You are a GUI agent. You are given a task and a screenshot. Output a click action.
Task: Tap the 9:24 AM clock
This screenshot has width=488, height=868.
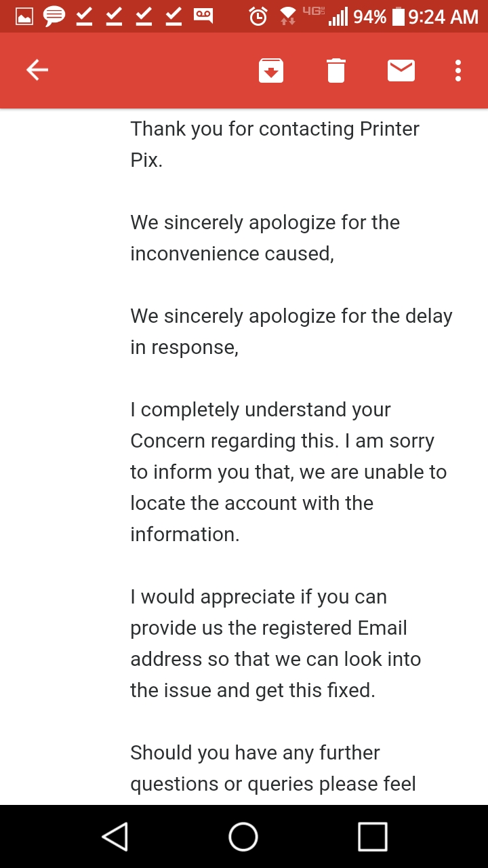point(443,16)
